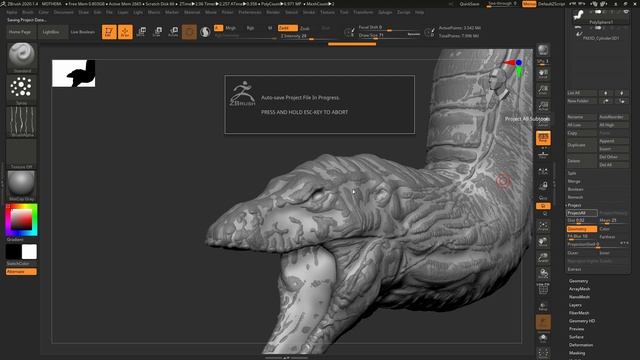Image resolution: width=640 pixels, height=360 pixels.
Task: Click the BPR render icon
Action: [543, 50]
